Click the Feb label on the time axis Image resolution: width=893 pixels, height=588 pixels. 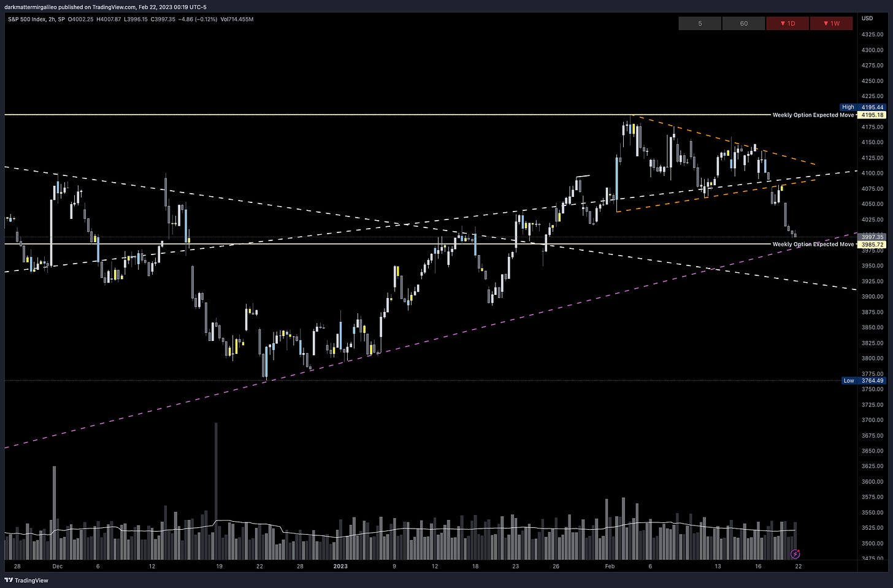click(x=610, y=567)
